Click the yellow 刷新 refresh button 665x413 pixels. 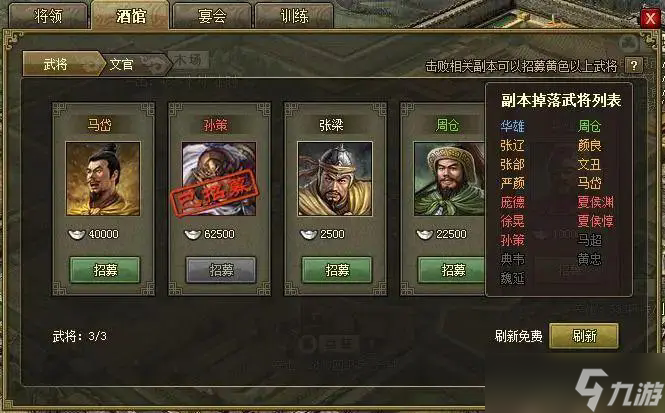pos(584,336)
